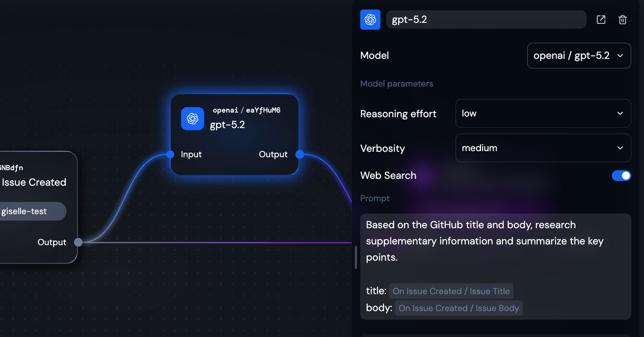Select the On Issue Created / Issue Title chip

(x=451, y=291)
